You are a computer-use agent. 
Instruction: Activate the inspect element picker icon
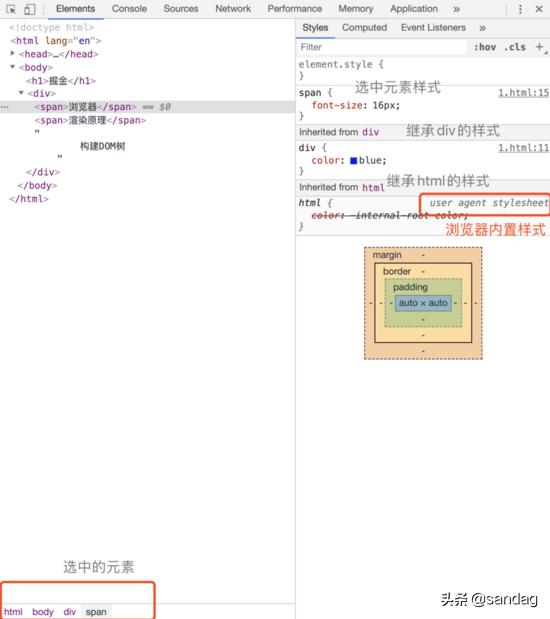[x=11, y=9]
